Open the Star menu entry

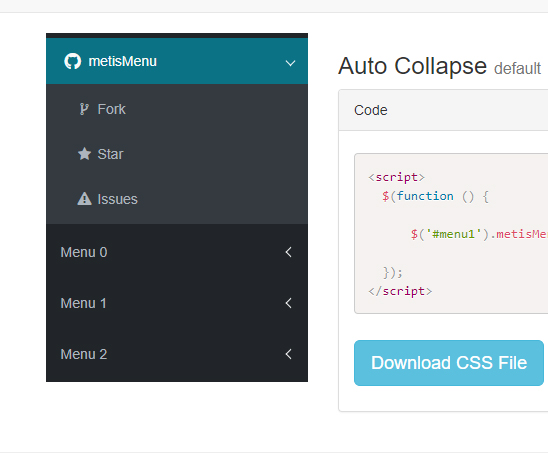click(177, 154)
